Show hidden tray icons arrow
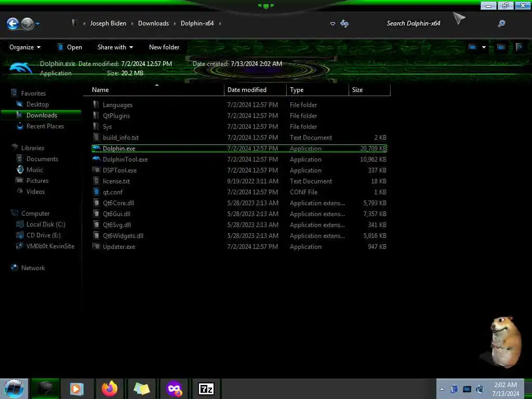 click(x=442, y=389)
